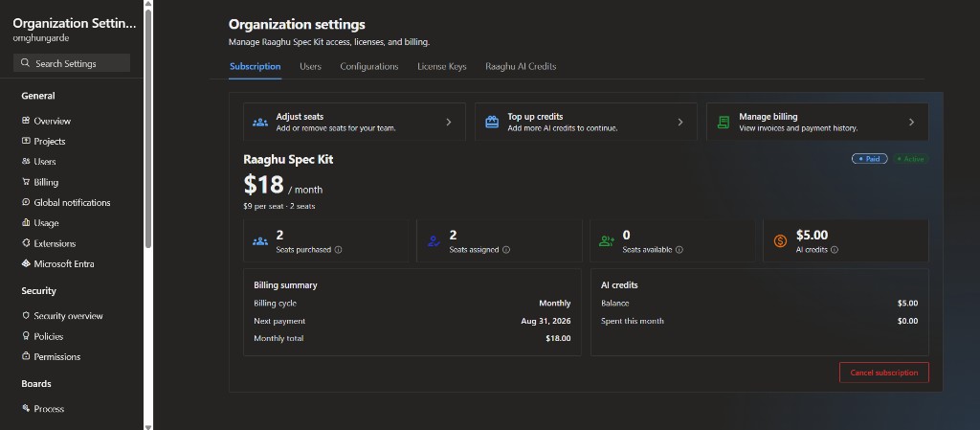Click the Manage billing receipt icon
This screenshot has width=980, height=430.
(724, 122)
